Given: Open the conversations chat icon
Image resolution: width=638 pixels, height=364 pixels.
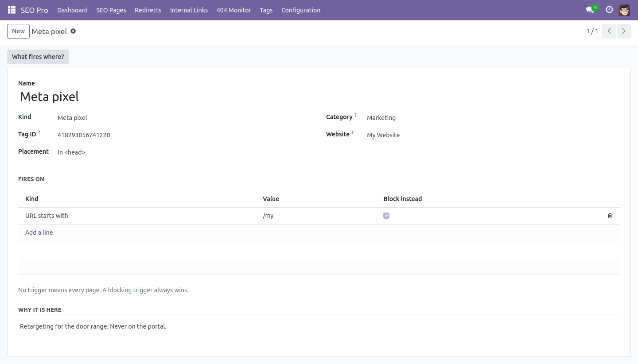Looking at the screenshot, I should [590, 10].
